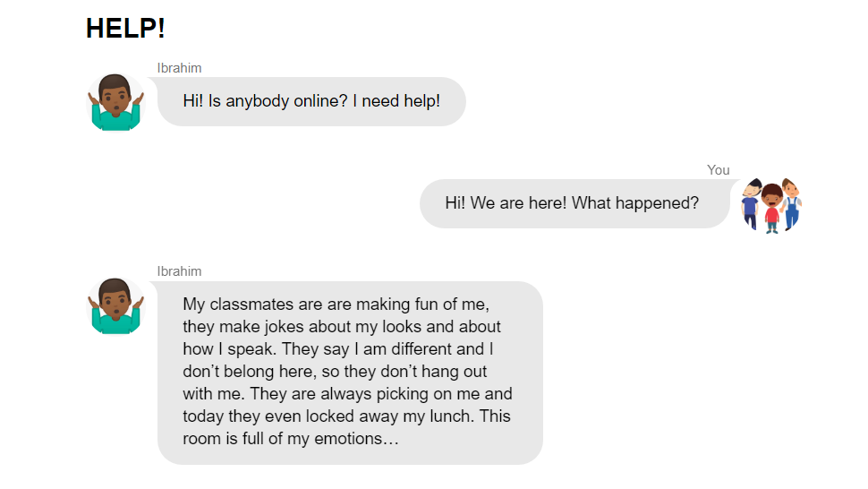Select the 'Is anybody online?' message bubble

(x=311, y=102)
